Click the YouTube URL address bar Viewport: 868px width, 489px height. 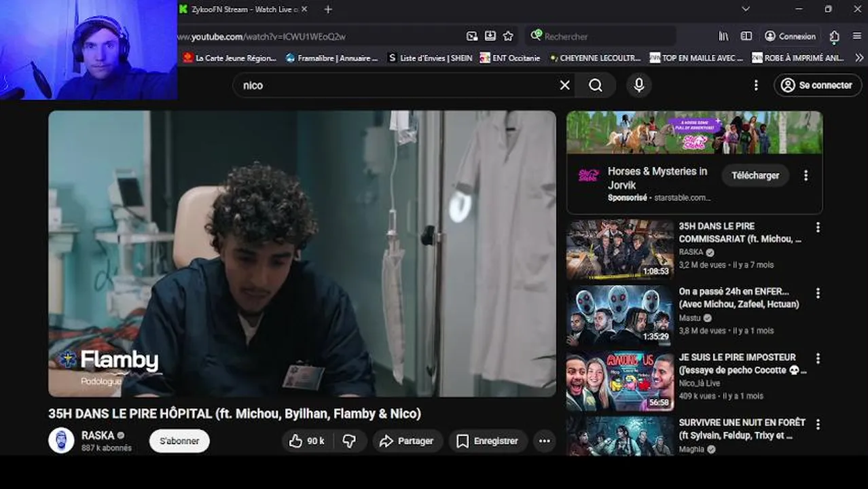pyautogui.click(x=319, y=36)
